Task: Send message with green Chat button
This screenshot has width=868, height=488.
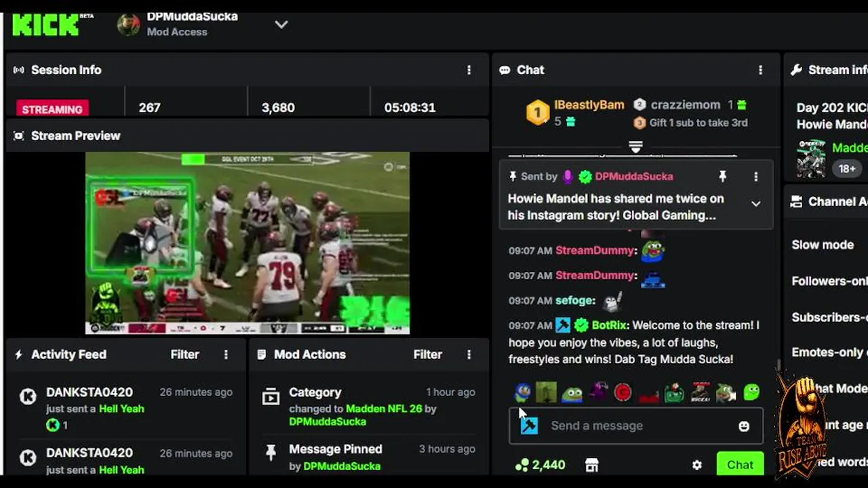Action: pyautogui.click(x=740, y=464)
